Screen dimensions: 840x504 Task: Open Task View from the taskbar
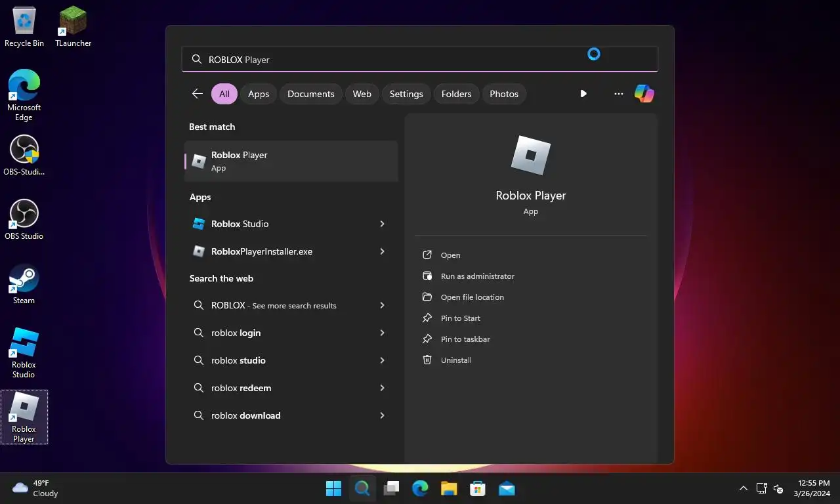click(x=391, y=488)
